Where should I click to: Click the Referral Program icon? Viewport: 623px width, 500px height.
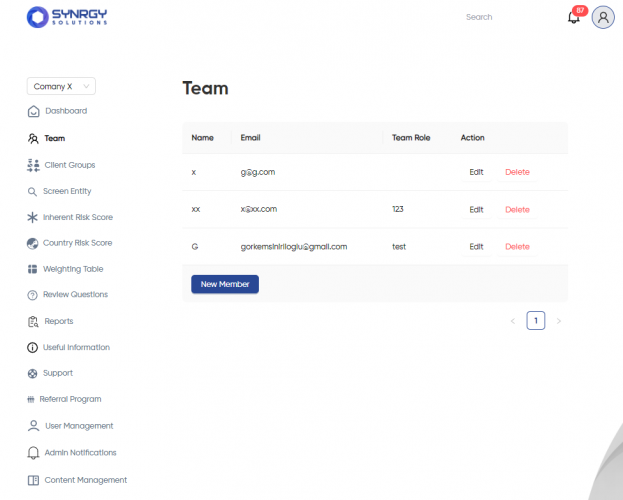pos(31,399)
